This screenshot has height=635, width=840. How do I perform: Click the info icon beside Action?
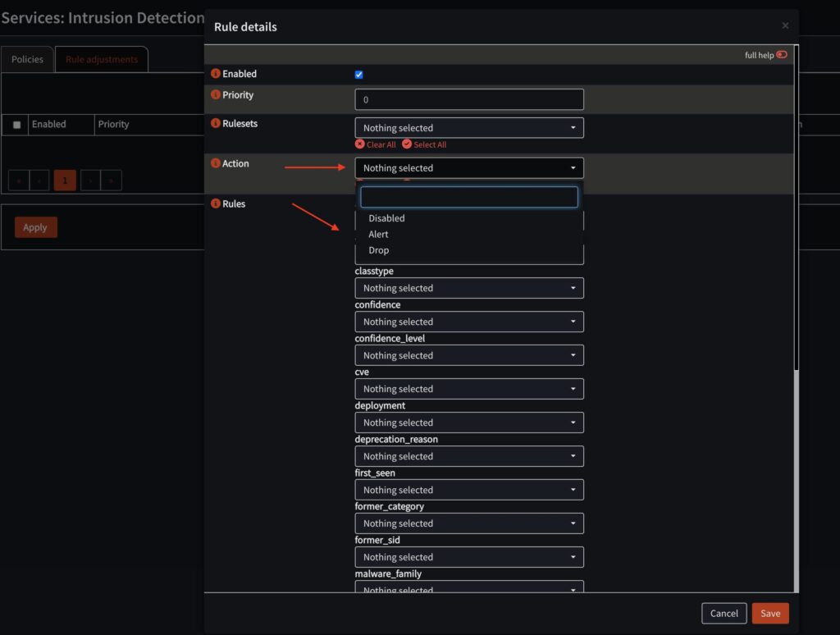pyautogui.click(x=216, y=163)
